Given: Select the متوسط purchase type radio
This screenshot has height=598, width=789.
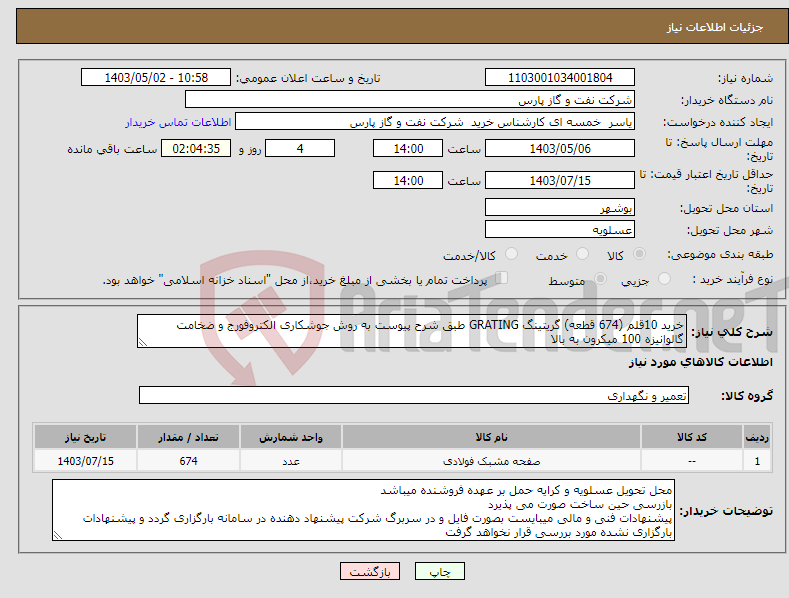Looking at the screenshot, I should coord(600,278).
